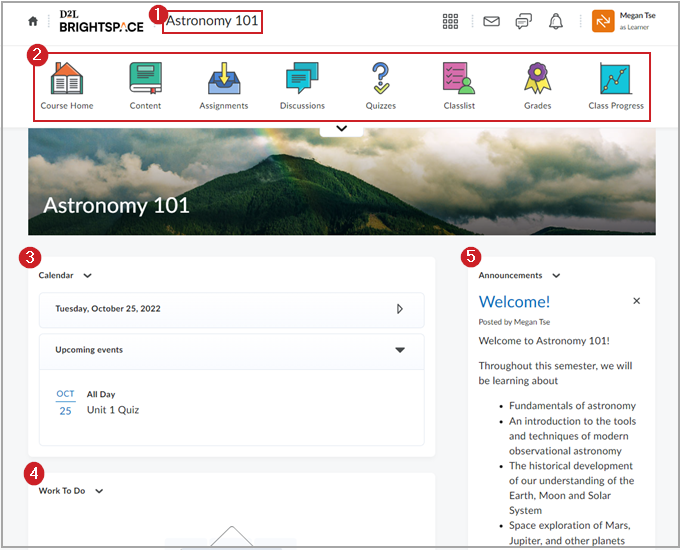The width and height of the screenshot is (680, 550).
Task: Click the Grades navbar label
Action: (537, 106)
